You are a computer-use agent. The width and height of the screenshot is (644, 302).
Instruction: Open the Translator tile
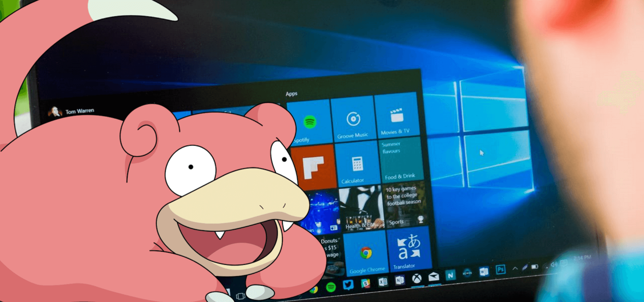point(409,249)
